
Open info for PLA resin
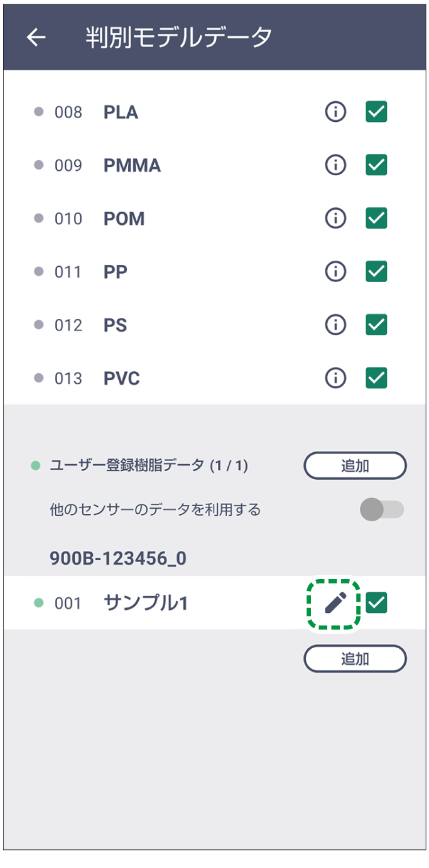click(x=336, y=112)
